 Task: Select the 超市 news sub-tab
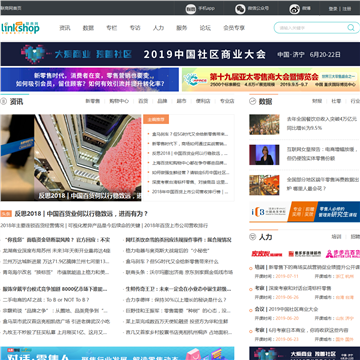coord(182,101)
